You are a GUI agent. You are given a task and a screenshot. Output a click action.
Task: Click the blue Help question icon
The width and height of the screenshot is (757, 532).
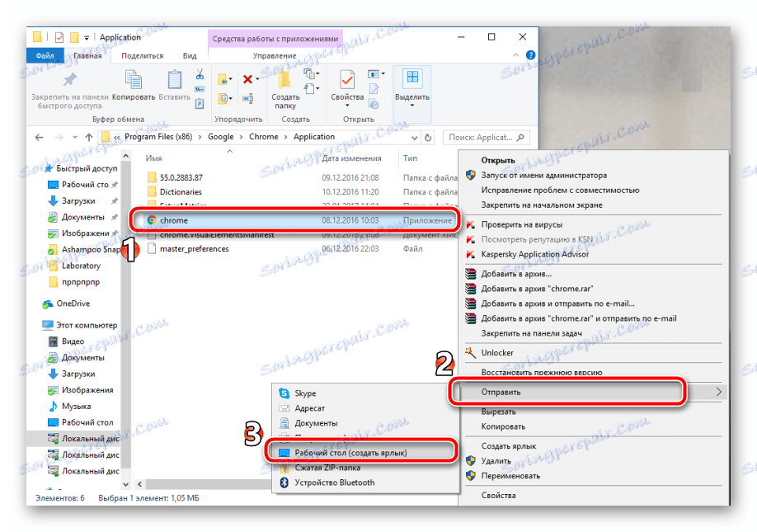click(530, 55)
